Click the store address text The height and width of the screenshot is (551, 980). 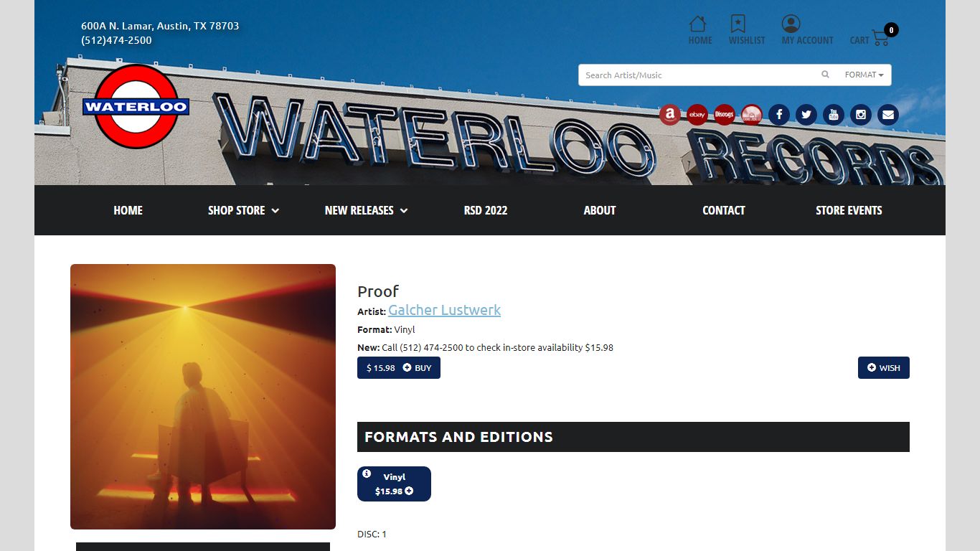(x=160, y=26)
